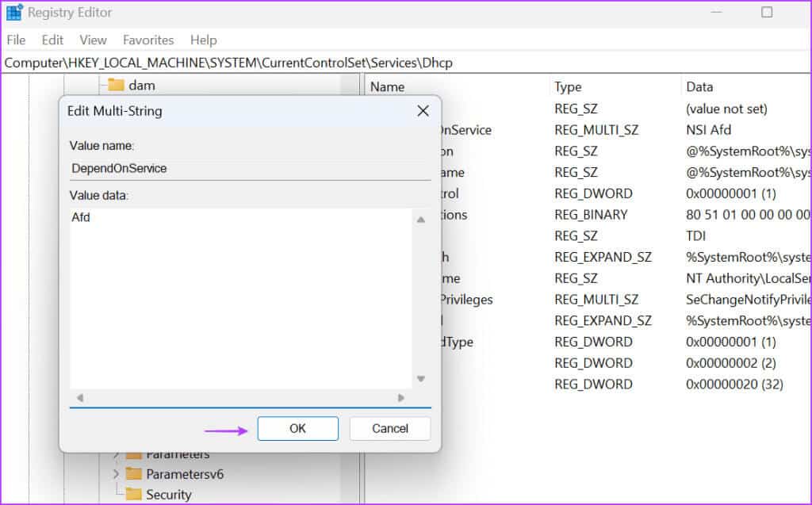The image size is (812, 505).
Task: Click the 'NSI Afd' data cell
Action: click(x=708, y=130)
